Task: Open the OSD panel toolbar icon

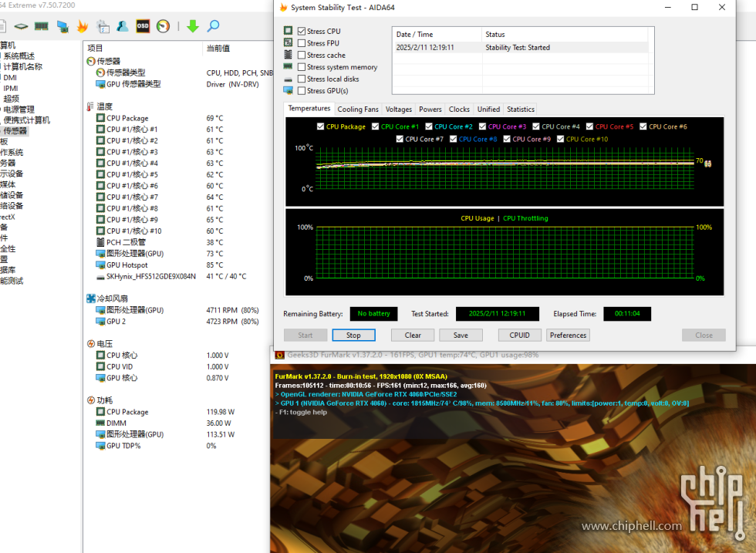Action: (x=143, y=26)
